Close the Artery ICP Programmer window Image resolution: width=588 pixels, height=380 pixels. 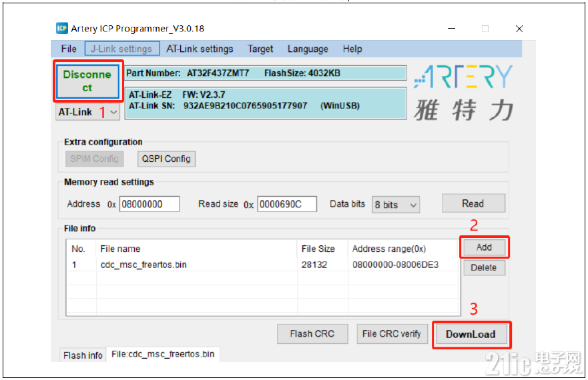(x=519, y=29)
